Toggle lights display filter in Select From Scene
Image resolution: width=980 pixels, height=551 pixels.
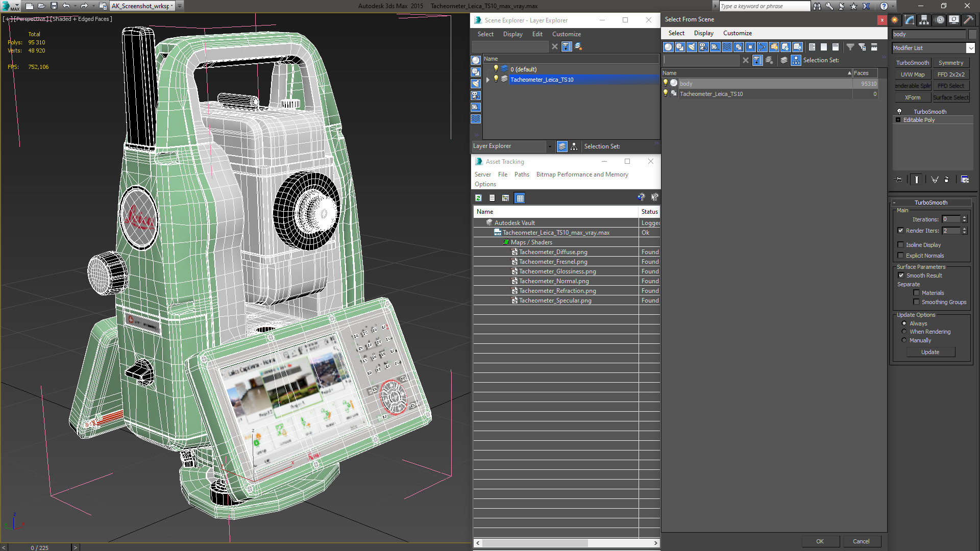coord(692,47)
